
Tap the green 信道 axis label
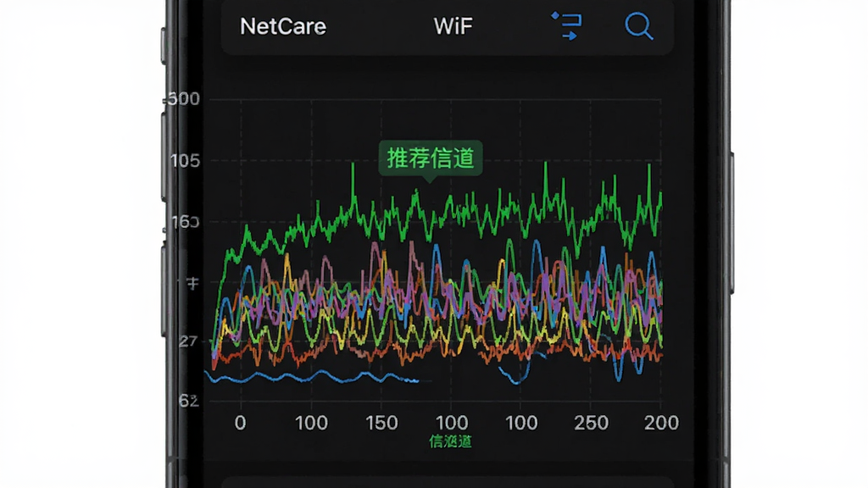[x=451, y=441]
